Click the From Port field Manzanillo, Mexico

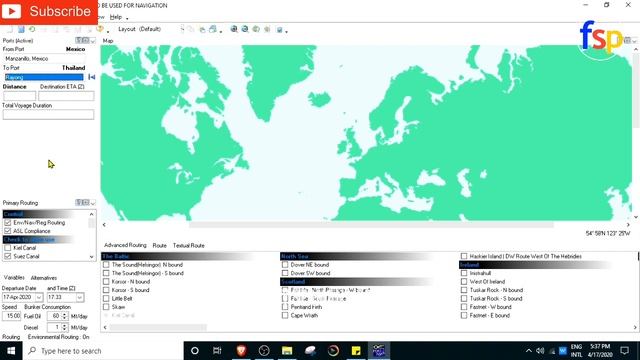[x=44, y=58]
